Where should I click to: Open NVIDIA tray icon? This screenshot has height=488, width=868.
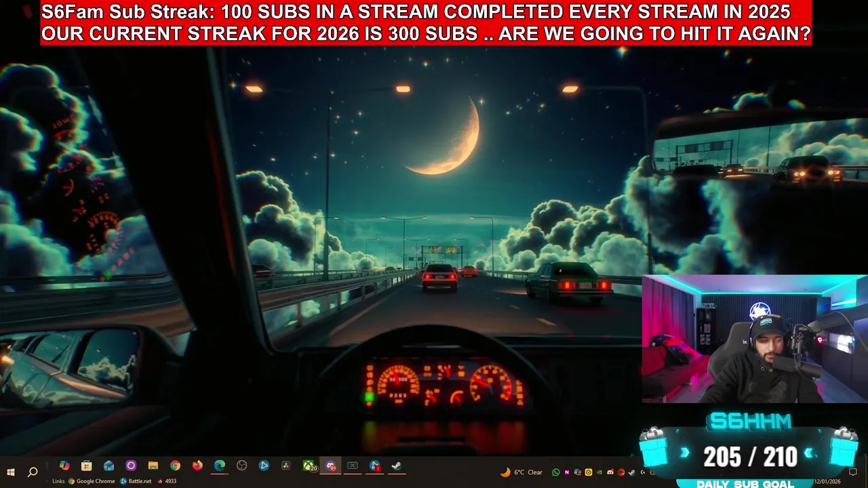[x=599, y=472]
